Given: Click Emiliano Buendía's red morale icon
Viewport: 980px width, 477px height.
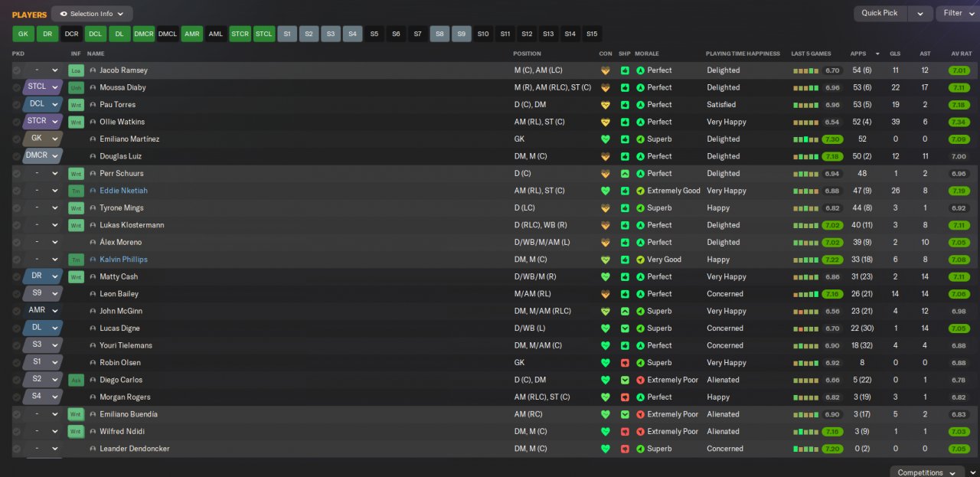Looking at the screenshot, I should point(640,414).
